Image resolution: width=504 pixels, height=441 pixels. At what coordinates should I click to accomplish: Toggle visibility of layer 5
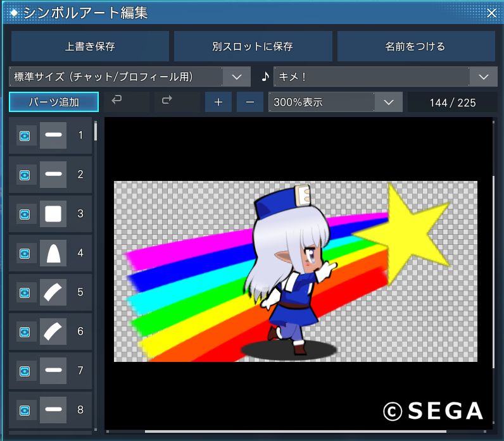point(25,293)
